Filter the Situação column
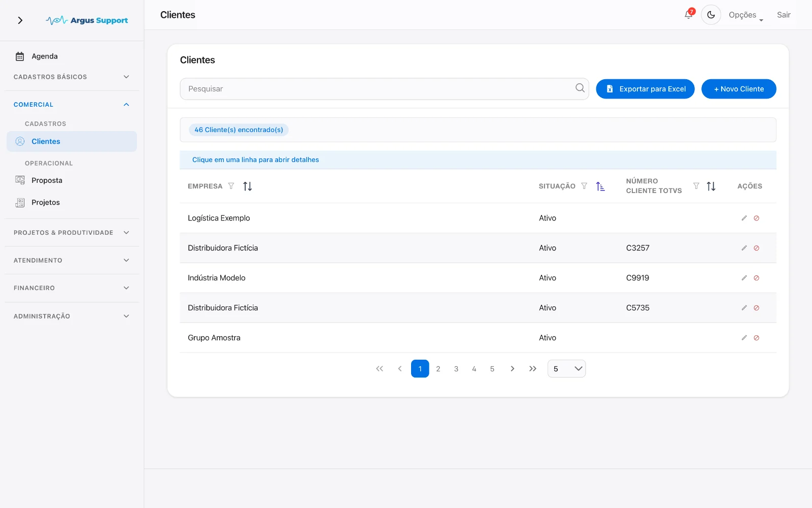The width and height of the screenshot is (812, 508). (584, 186)
